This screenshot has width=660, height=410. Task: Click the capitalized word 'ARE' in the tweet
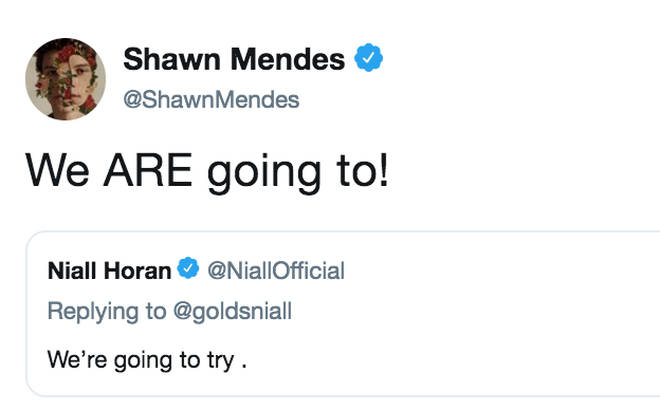click(x=148, y=170)
